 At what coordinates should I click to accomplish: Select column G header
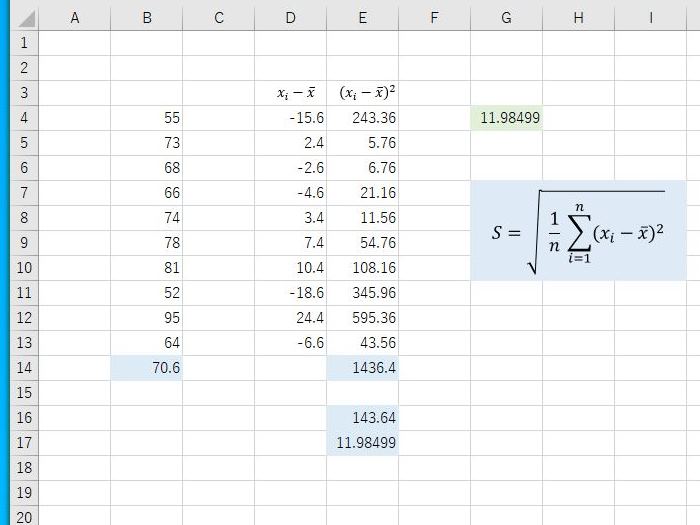pyautogui.click(x=506, y=18)
